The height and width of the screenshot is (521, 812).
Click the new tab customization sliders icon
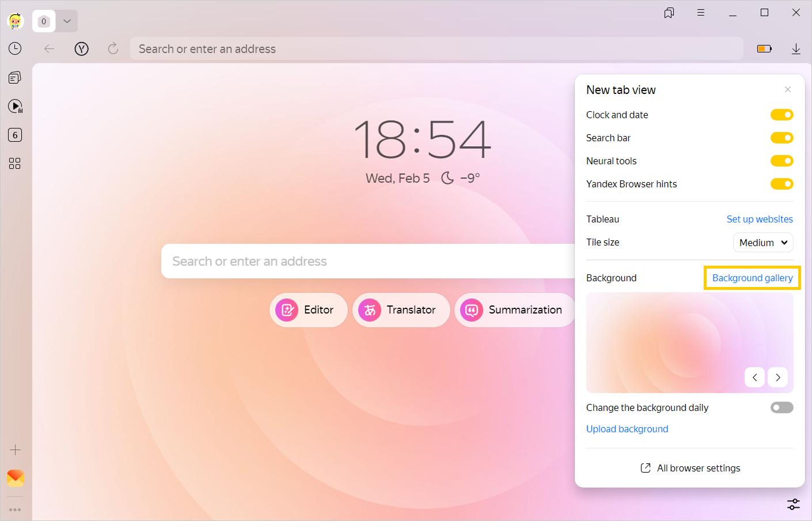(x=793, y=504)
